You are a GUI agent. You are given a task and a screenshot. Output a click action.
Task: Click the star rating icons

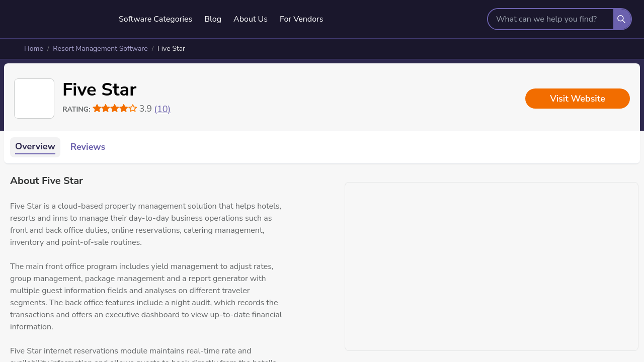[115, 109]
